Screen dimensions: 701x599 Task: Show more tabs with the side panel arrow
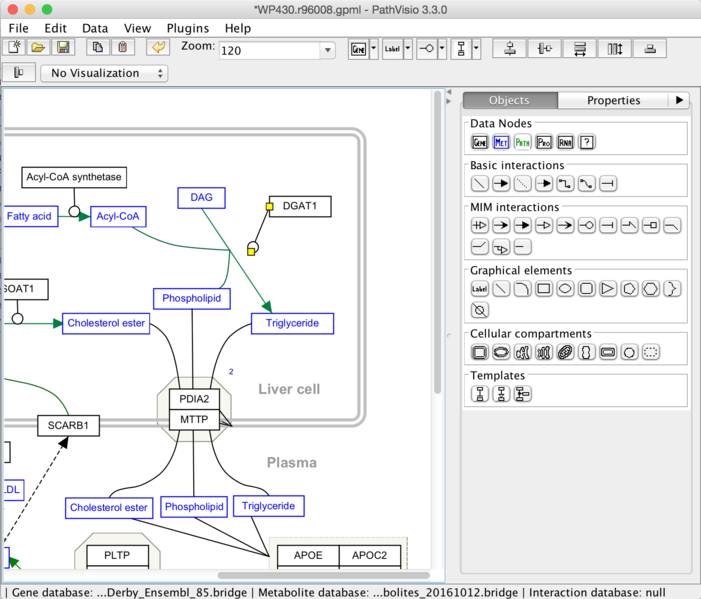680,100
